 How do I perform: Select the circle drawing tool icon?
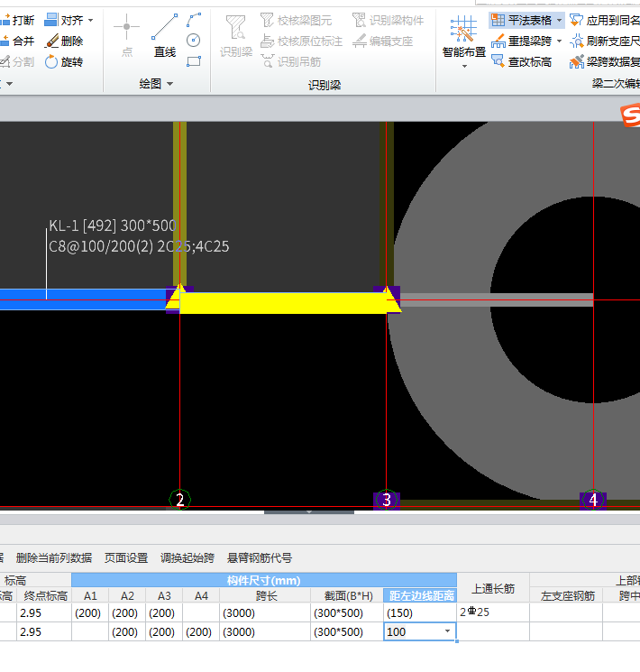(194, 40)
